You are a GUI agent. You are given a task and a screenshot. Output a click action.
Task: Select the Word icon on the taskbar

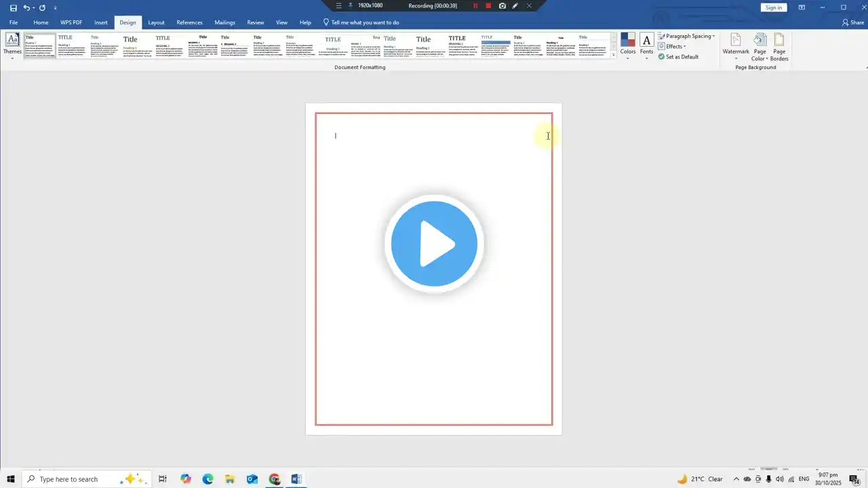tap(296, 479)
